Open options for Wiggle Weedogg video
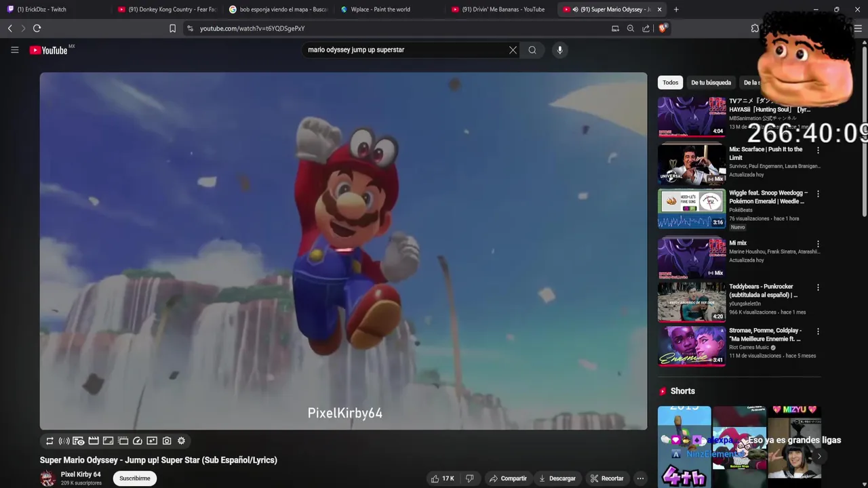The image size is (868, 488). pos(818,194)
